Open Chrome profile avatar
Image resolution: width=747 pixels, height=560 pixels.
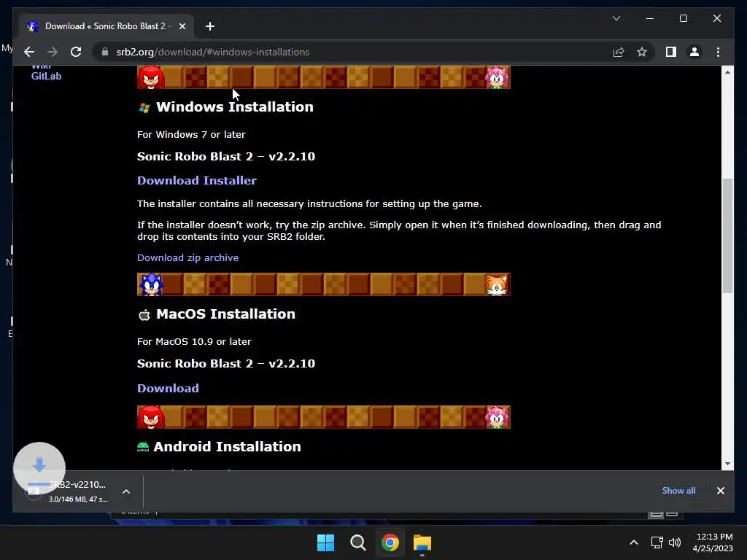[x=694, y=52]
